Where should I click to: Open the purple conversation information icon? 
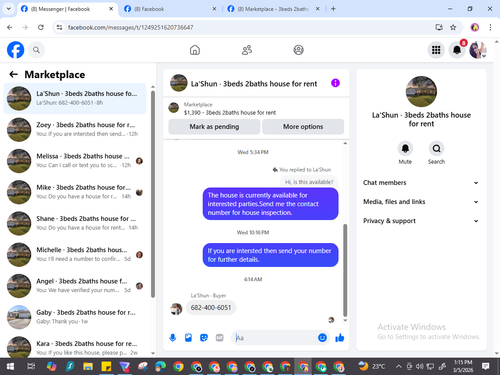[x=335, y=83]
